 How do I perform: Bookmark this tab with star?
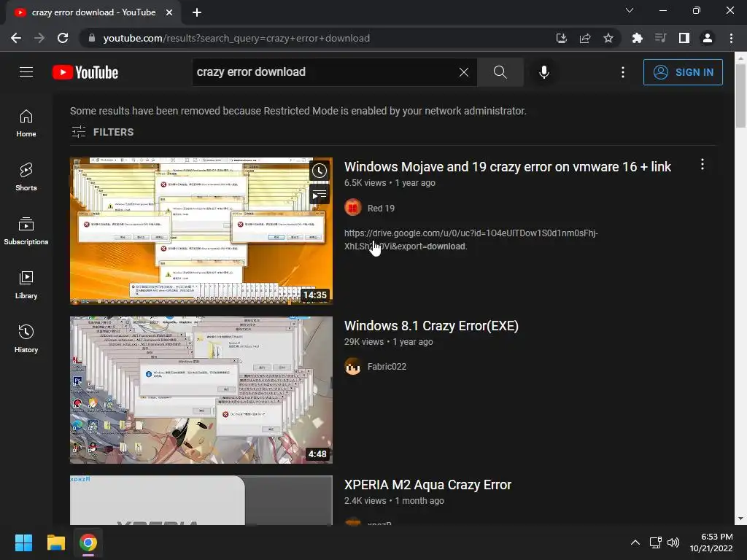(x=608, y=38)
